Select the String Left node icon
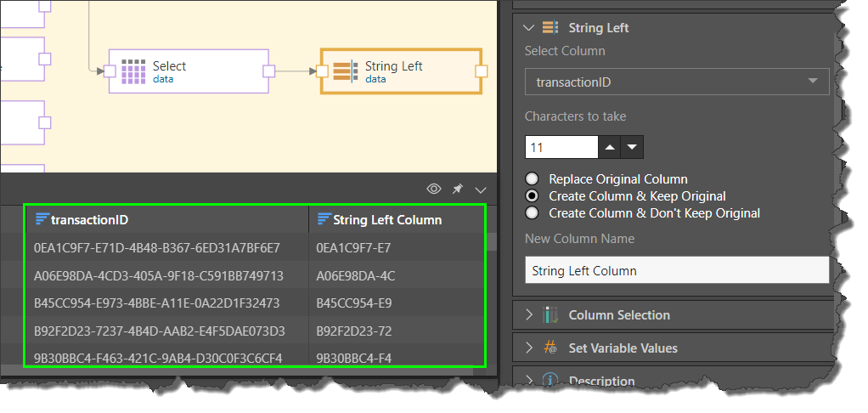This screenshot has width=868, height=413. pos(344,71)
